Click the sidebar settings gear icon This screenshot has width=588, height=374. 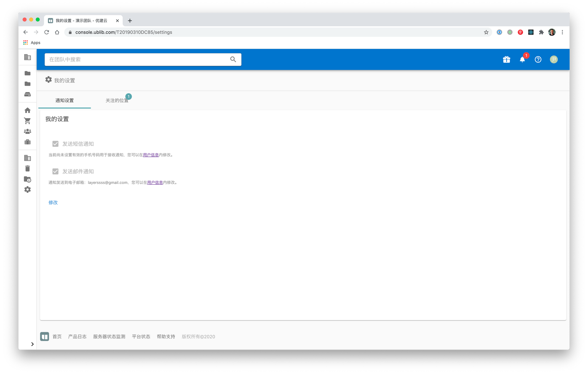[27, 190]
